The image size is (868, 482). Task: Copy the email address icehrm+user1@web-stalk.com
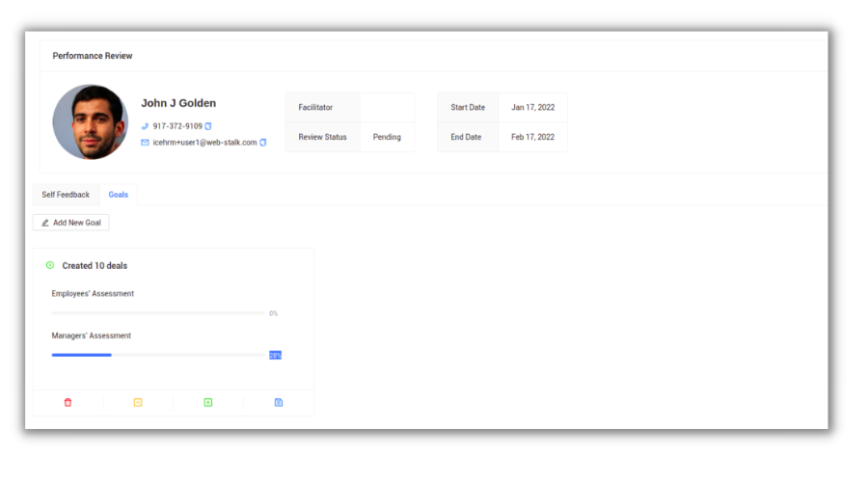tap(263, 143)
